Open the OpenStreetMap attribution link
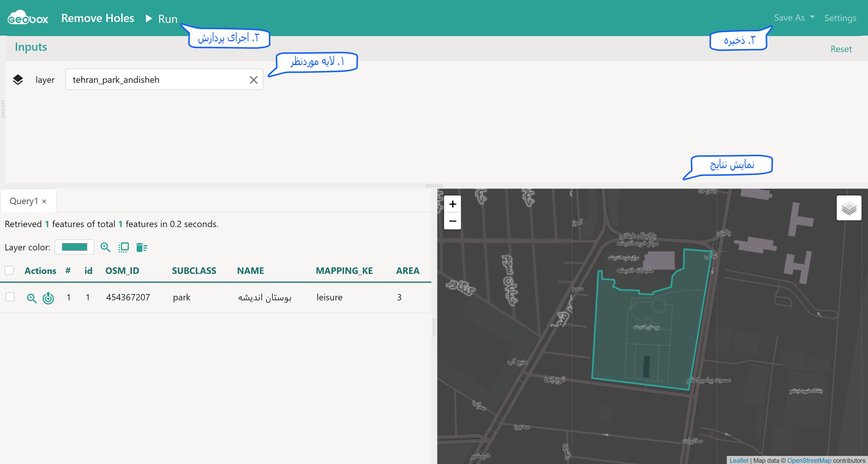This screenshot has height=464, width=868. [809, 460]
